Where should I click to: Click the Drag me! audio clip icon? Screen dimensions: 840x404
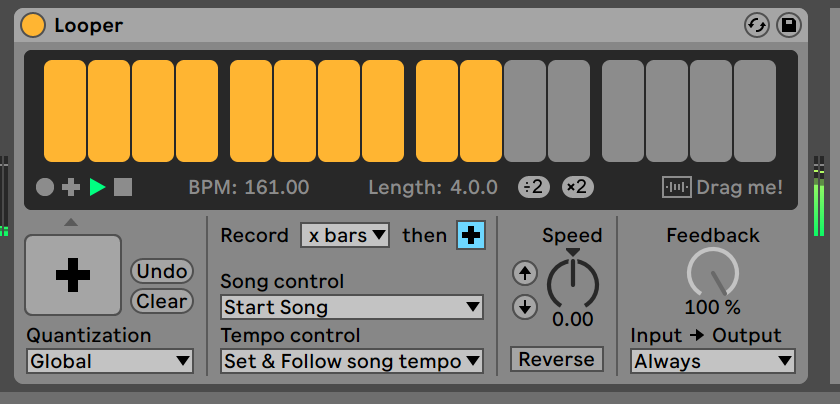677,187
